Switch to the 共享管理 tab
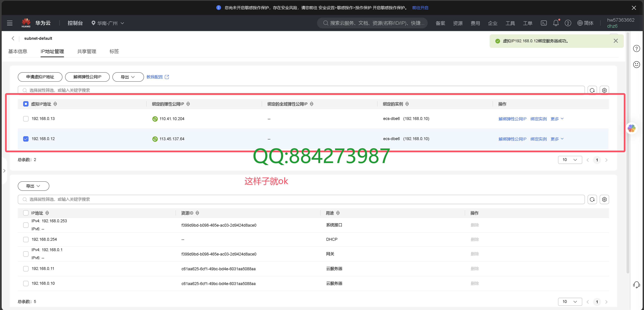Viewport: 644px width, 310px height. point(87,51)
